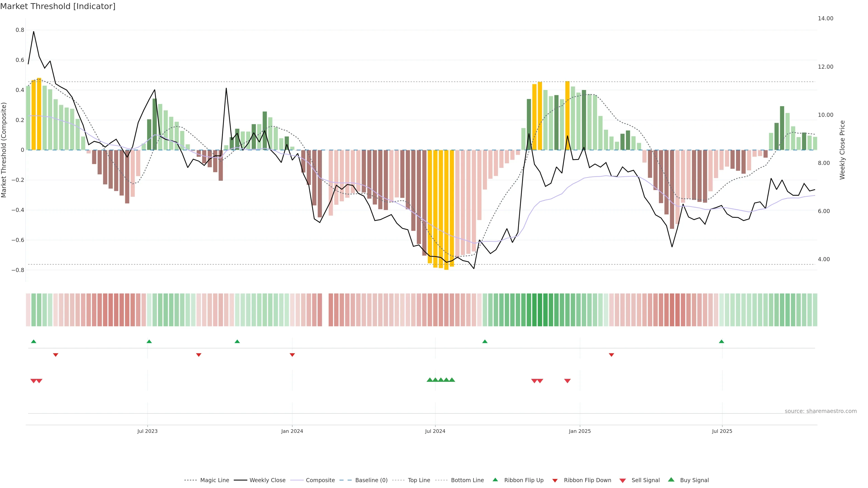Click the Ribbon Flip Down legend triangle icon

pos(555,480)
